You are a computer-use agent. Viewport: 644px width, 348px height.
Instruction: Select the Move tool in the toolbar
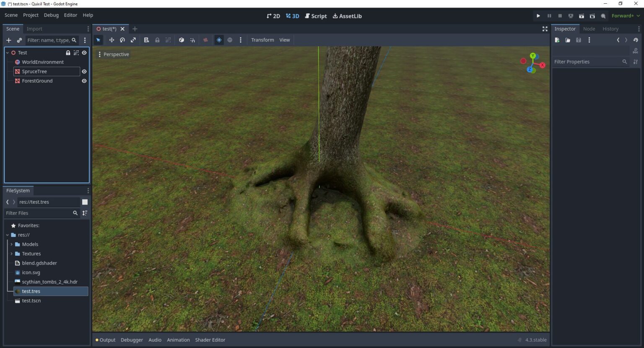(112, 40)
